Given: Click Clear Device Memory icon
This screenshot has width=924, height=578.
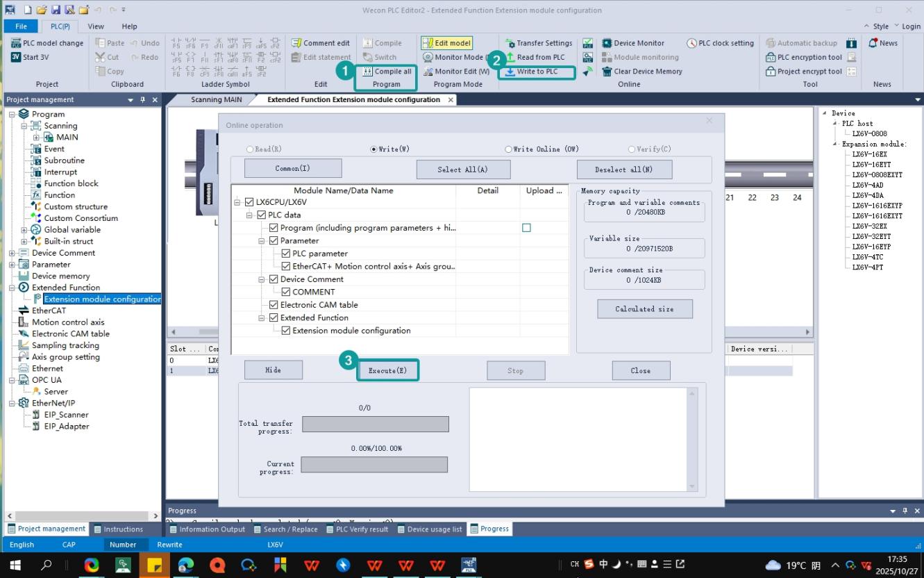Looking at the screenshot, I should 607,72.
